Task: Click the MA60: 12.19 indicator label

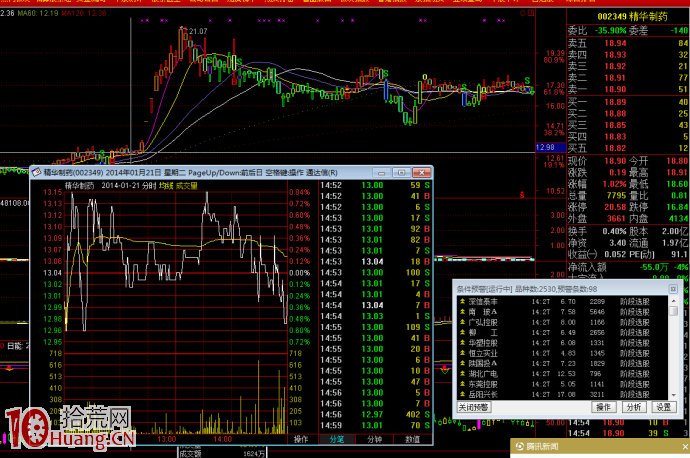Action: [x=38, y=13]
